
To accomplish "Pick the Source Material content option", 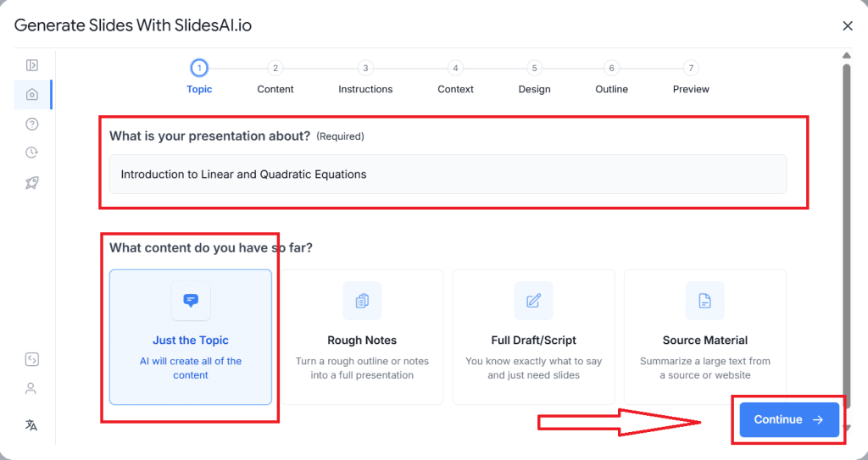I will coord(704,337).
